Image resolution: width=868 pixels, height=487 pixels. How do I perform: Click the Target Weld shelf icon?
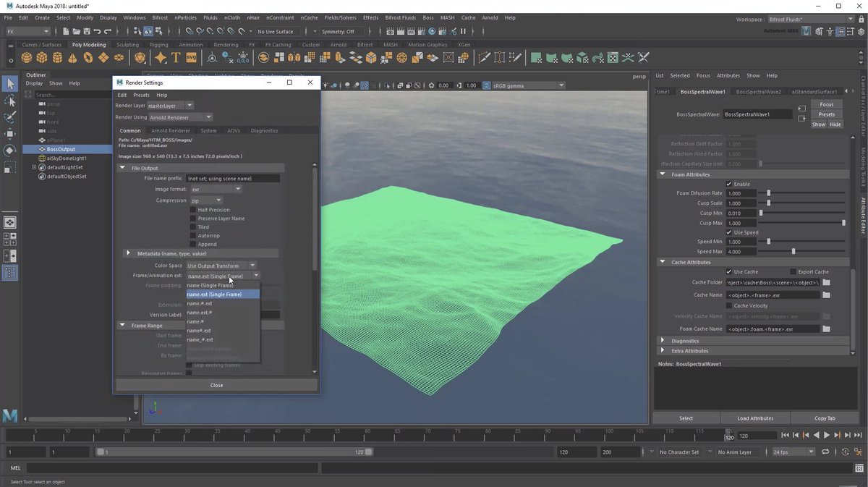(499, 58)
